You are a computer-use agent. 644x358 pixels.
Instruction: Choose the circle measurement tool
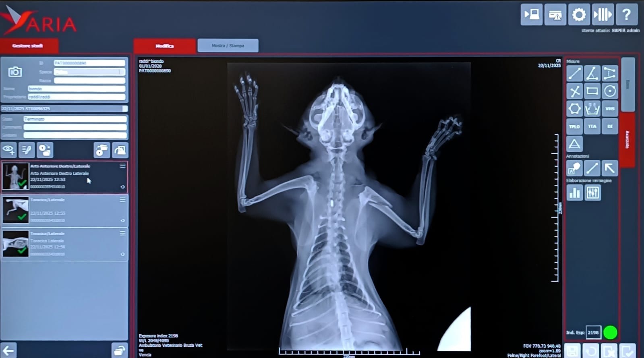pyautogui.click(x=610, y=91)
